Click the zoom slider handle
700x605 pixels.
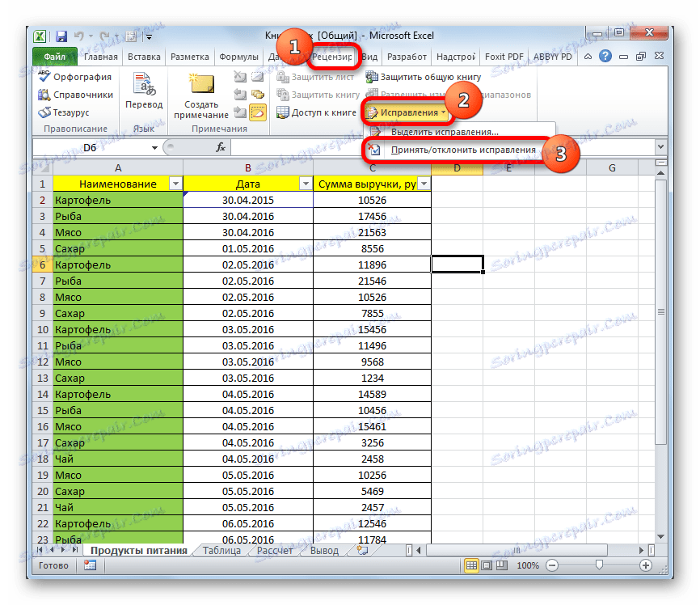(x=600, y=565)
